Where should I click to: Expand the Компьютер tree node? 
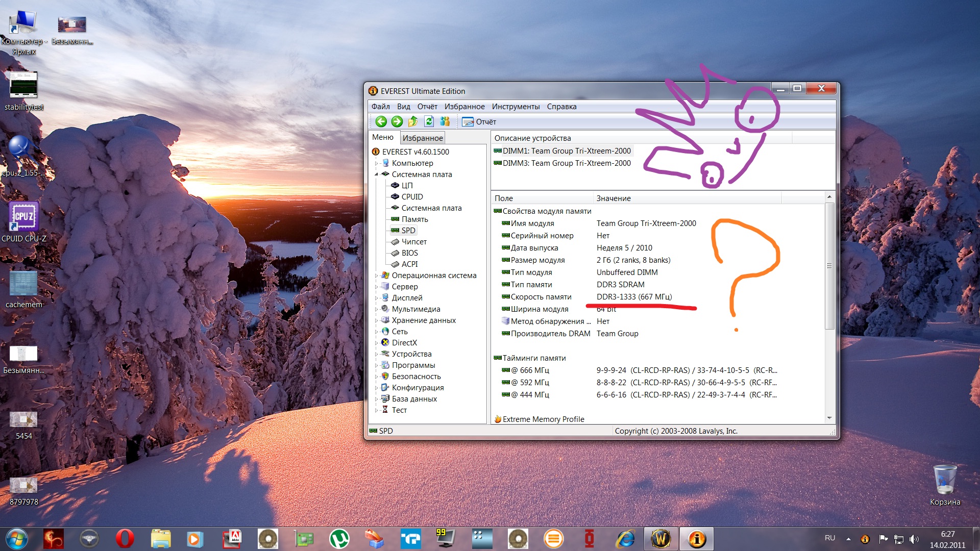pyautogui.click(x=377, y=163)
